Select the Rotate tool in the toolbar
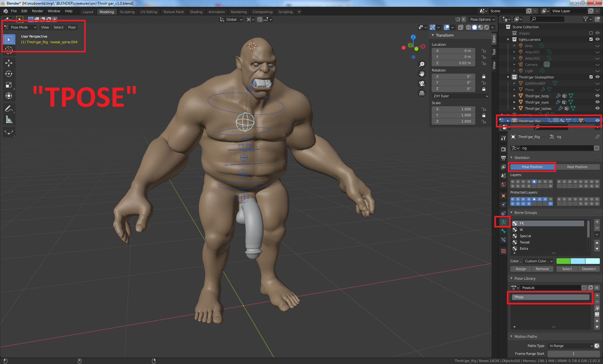Image resolution: width=603 pixels, height=364 pixels. click(x=9, y=74)
